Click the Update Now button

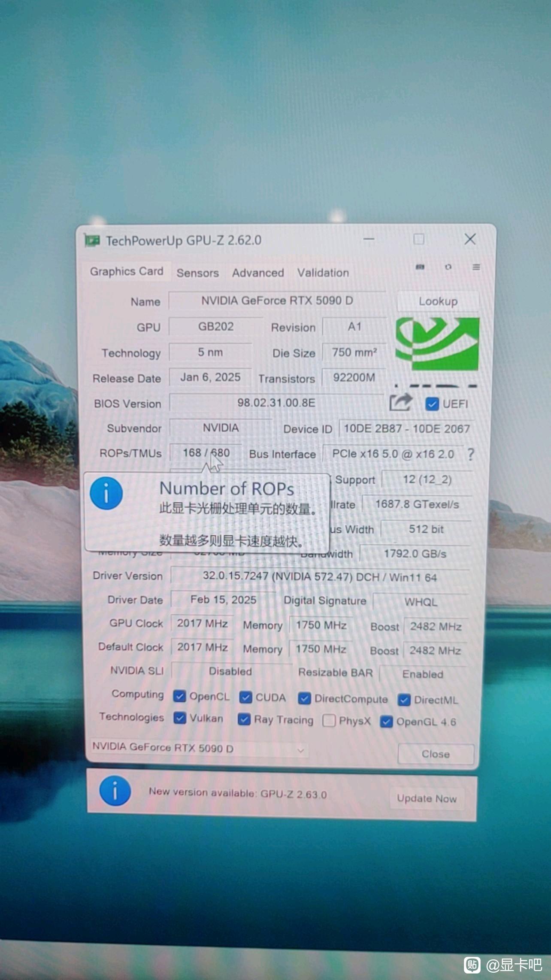[427, 798]
